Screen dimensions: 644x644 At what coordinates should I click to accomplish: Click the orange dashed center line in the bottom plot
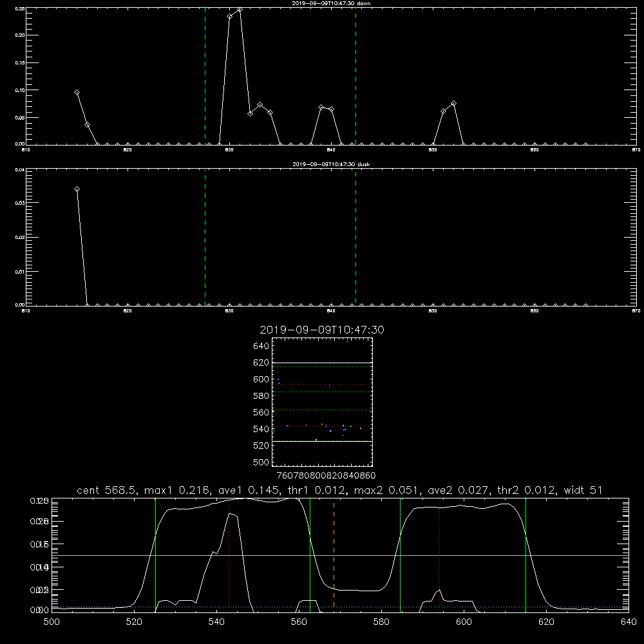334,555
